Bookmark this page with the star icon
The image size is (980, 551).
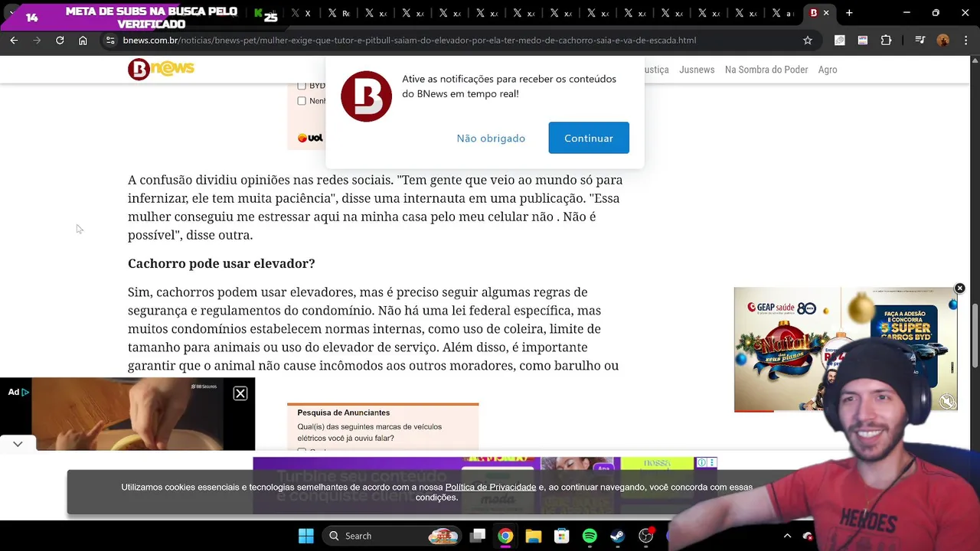[x=808, y=40]
